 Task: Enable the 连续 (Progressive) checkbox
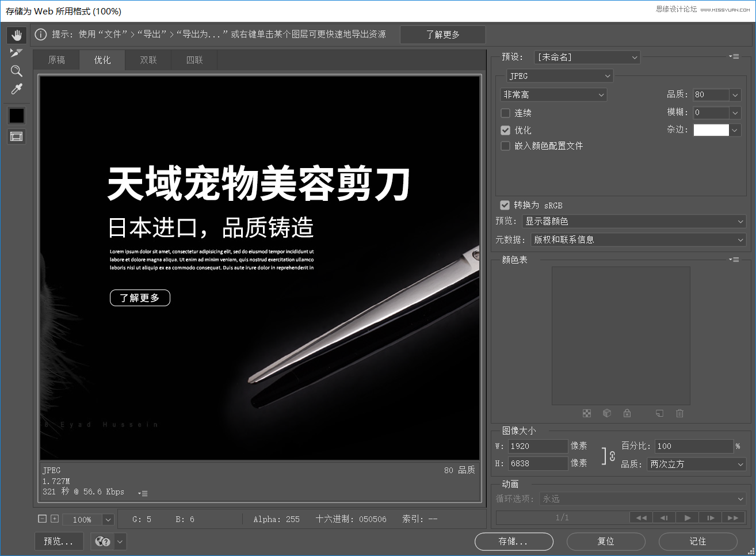click(506, 113)
